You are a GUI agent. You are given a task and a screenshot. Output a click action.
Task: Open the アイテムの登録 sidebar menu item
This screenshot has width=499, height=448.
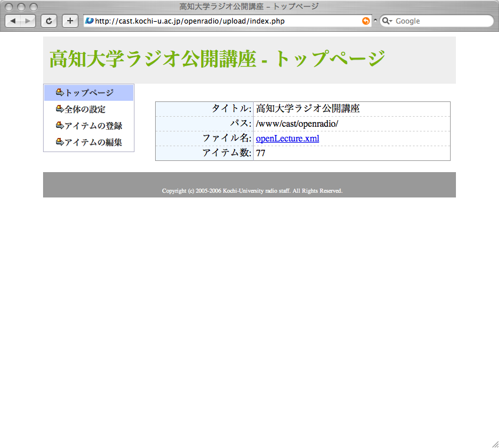[89, 126]
